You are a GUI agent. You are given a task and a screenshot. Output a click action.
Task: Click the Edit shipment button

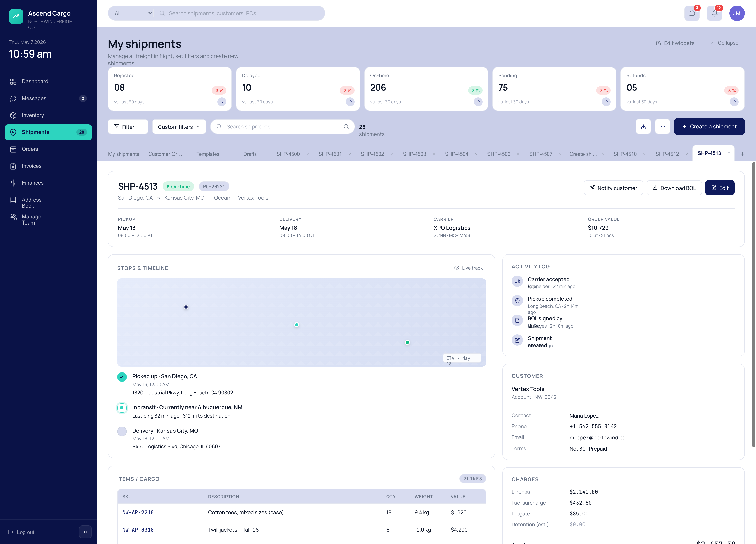(720, 188)
